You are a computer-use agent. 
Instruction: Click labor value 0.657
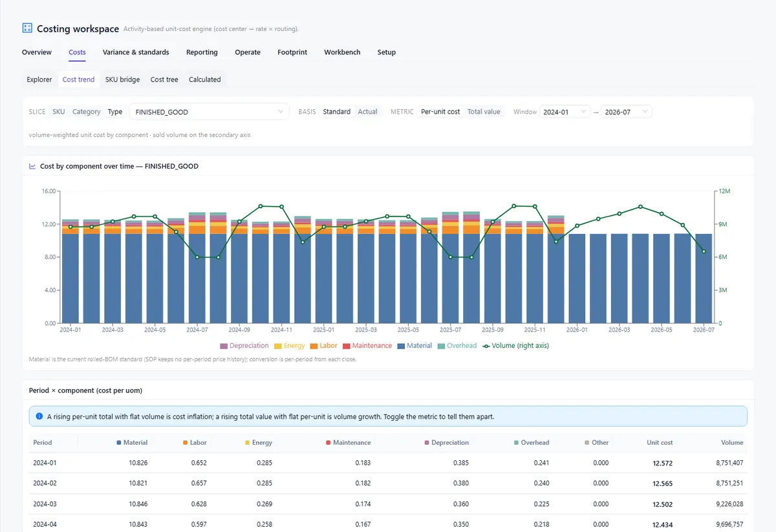pyautogui.click(x=199, y=483)
